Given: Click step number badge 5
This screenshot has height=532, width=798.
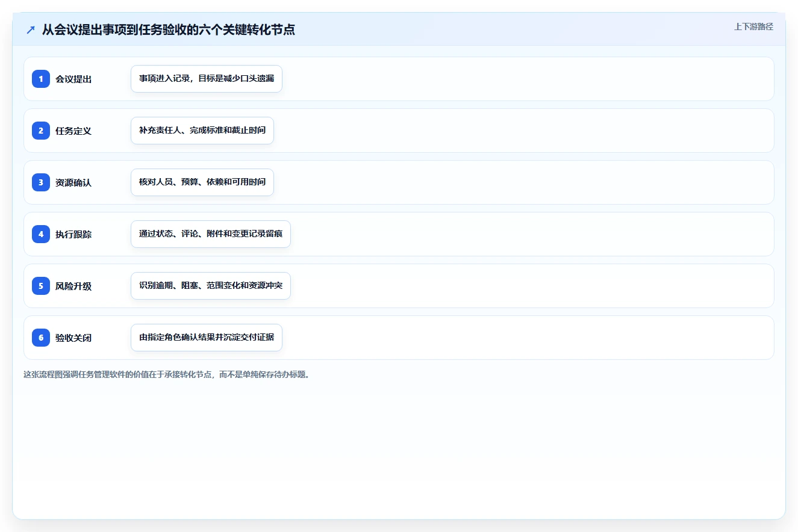Looking at the screenshot, I should pyautogui.click(x=41, y=286).
